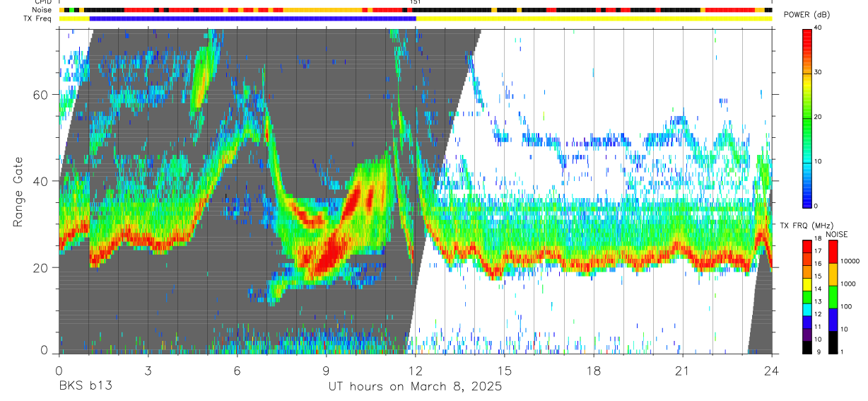Click the UT hour tick label 21
Screen dimensions: 868x401
tap(683, 371)
